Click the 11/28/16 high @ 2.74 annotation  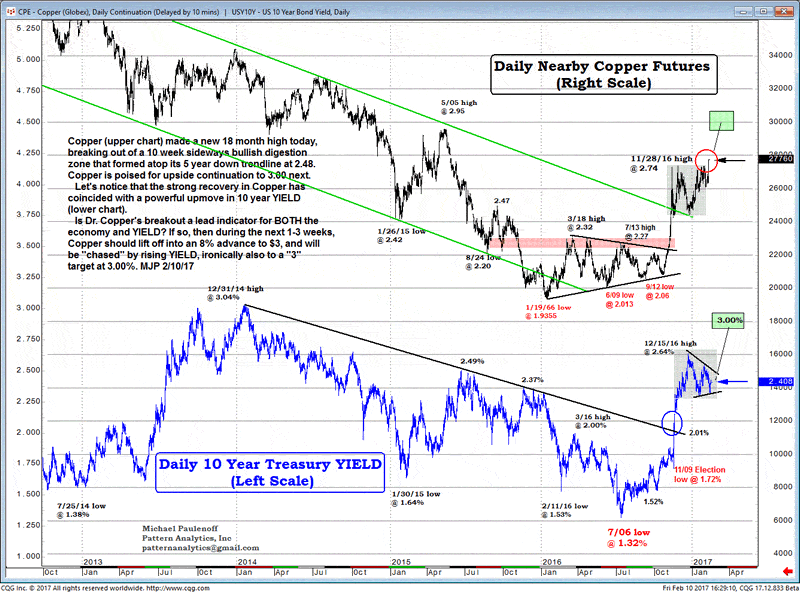pos(661,163)
